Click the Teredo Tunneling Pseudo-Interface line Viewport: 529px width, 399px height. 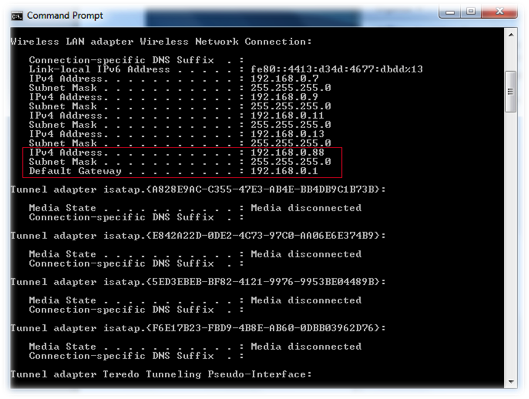click(x=161, y=374)
